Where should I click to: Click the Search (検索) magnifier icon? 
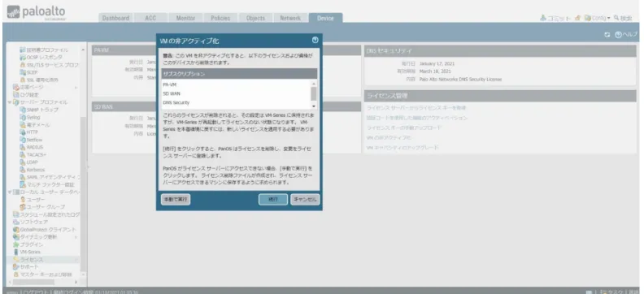click(x=616, y=18)
